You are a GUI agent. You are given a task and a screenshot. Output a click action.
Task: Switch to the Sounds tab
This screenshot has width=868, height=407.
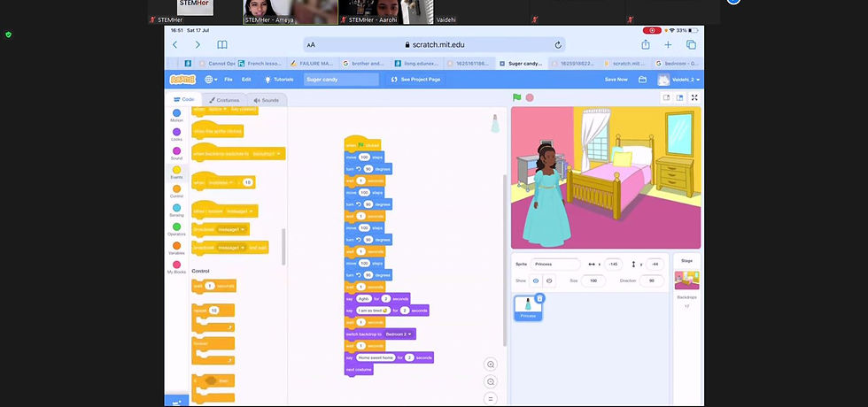click(x=267, y=100)
